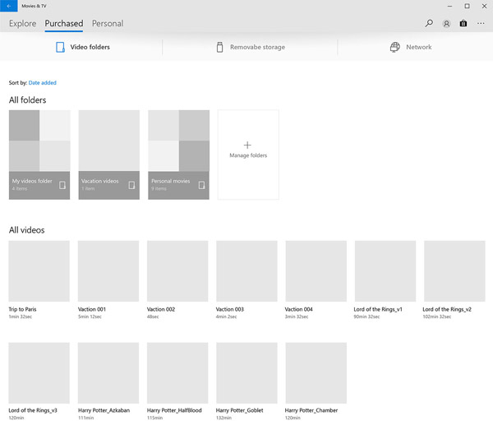Viewport: 493px width, 448px height.
Task: Click the Manage folders label
Action: pos(248,155)
